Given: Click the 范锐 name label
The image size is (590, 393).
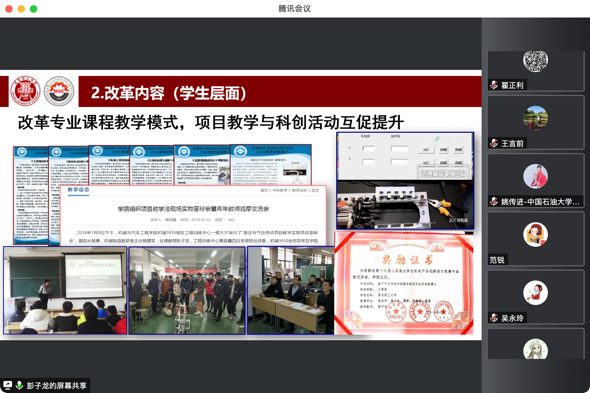Looking at the screenshot, I should click(497, 260).
